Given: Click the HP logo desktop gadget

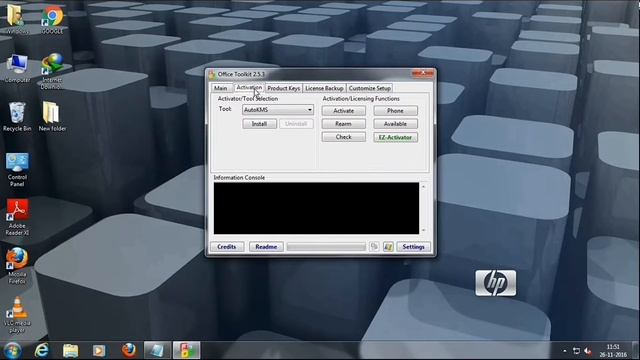Looking at the screenshot, I should (x=496, y=283).
